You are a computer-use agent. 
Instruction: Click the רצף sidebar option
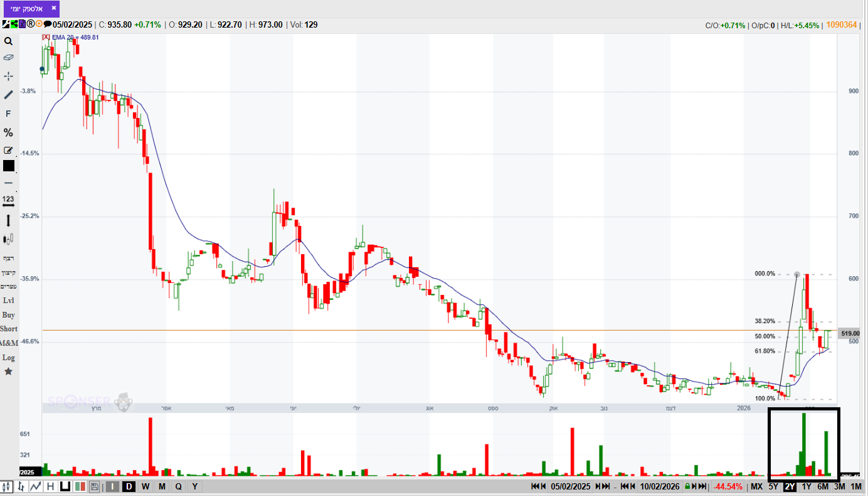point(8,258)
